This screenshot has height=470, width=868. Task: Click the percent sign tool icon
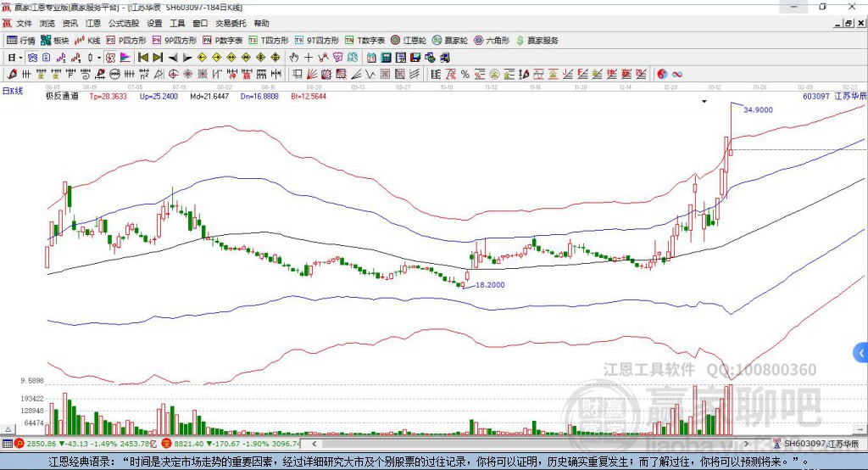click(x=465, y=74)
